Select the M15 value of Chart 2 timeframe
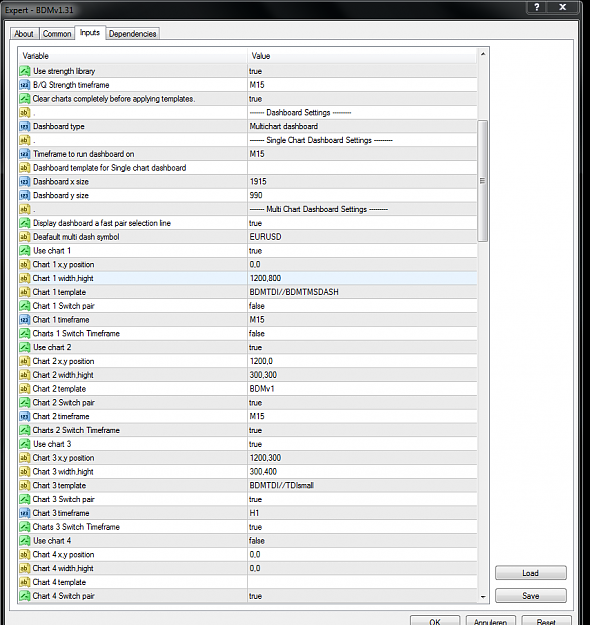 (257, 416)
